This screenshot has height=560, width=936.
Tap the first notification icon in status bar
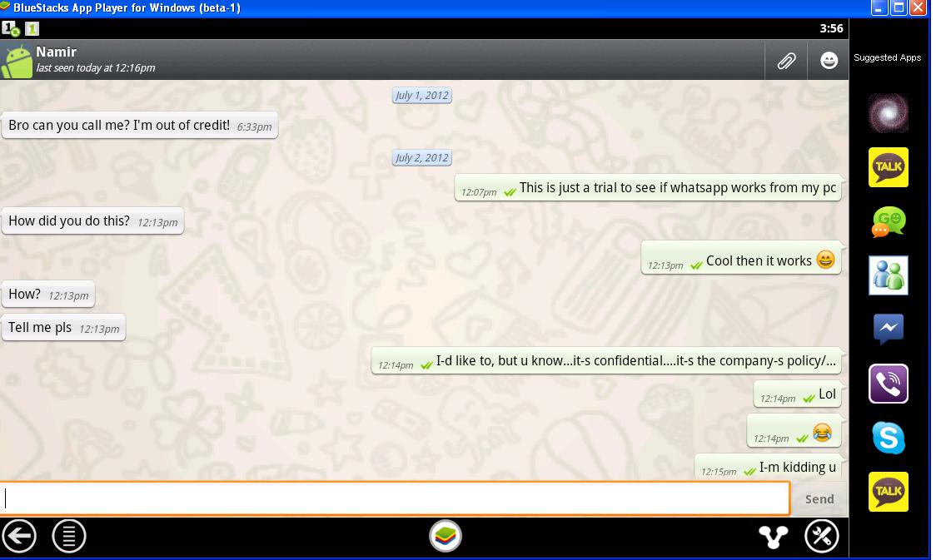pos(10,28)
